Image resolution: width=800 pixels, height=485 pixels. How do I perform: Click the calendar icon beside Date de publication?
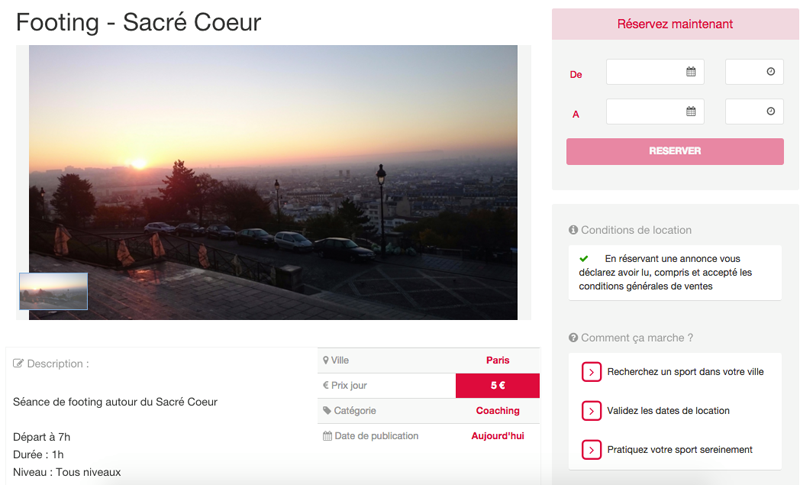click(x=327, y=436)
